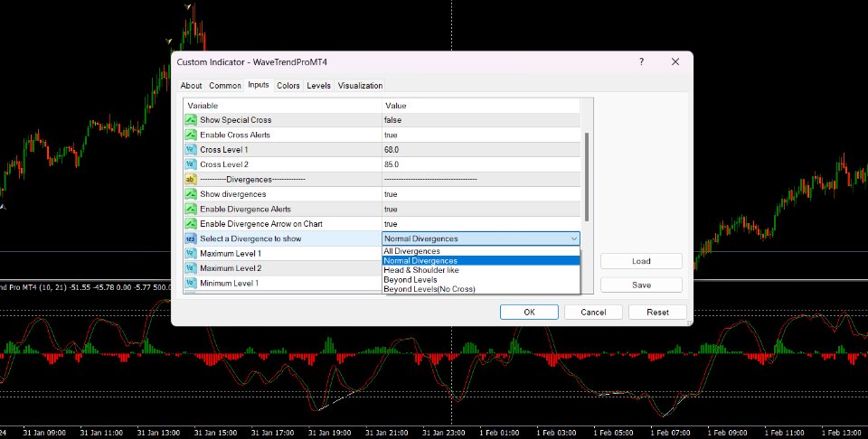
Task: Click the icon beside Cross Level 2
Action: click(191, 164)
